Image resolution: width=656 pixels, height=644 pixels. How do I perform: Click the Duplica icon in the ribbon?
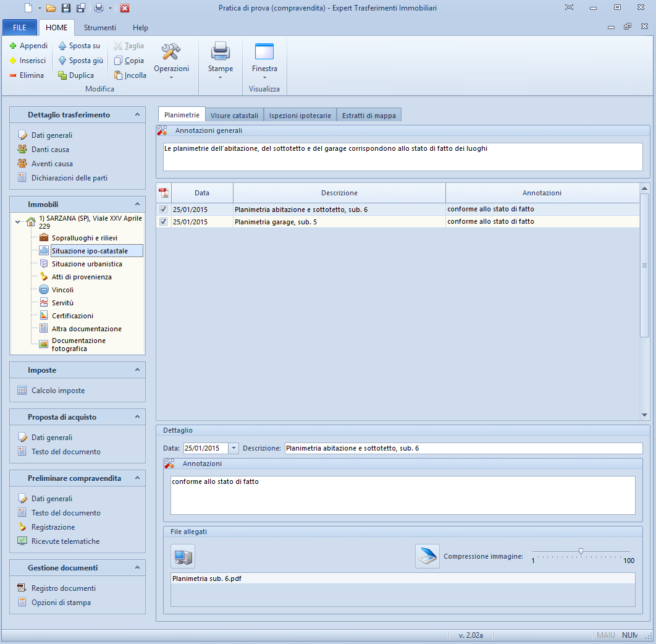click(x=62, y=75)
